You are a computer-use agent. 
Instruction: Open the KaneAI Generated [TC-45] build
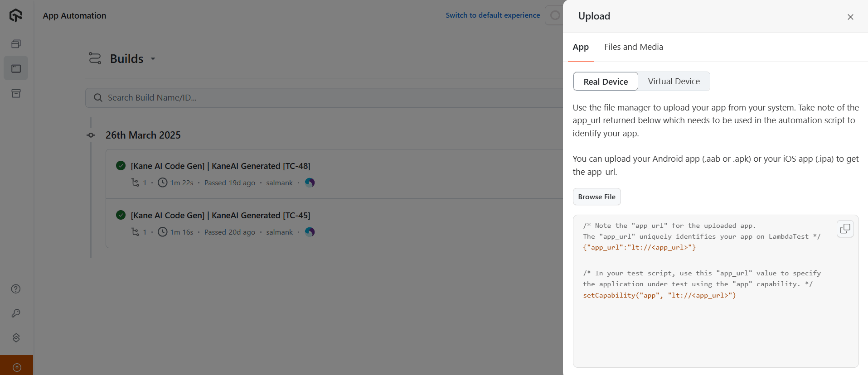click(220, 215)
